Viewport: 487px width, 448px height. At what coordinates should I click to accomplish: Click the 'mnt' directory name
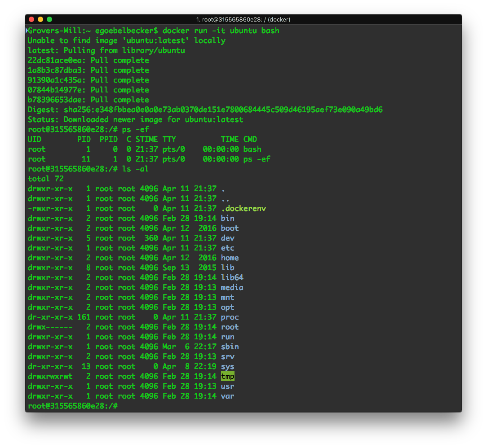[228, 298]
